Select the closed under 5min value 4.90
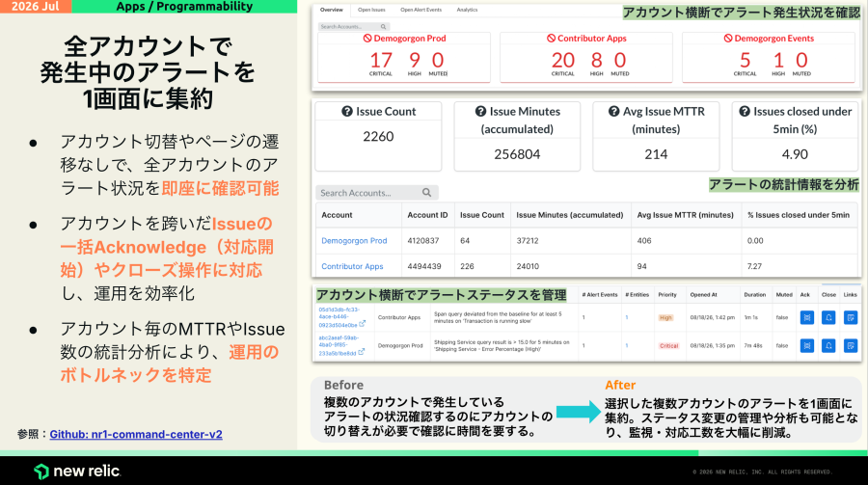This screenshot has height=485, width=868. tap(795, 154)
